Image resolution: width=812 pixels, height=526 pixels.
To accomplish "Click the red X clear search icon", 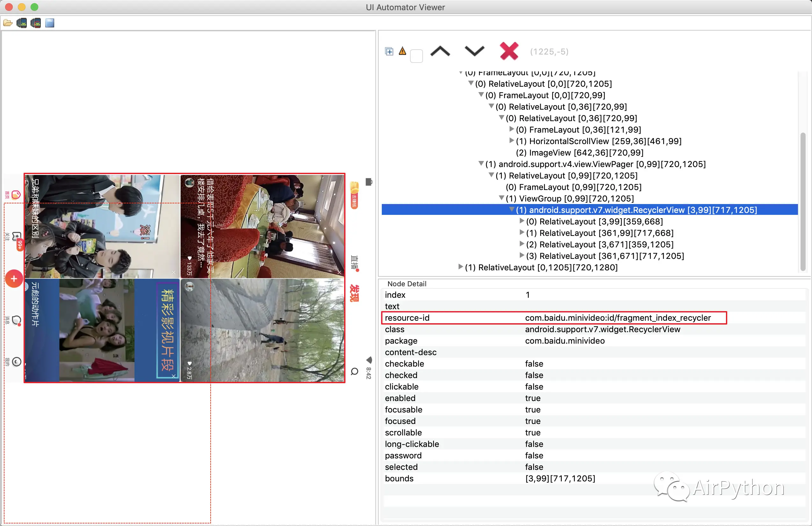I will point(509,52).
